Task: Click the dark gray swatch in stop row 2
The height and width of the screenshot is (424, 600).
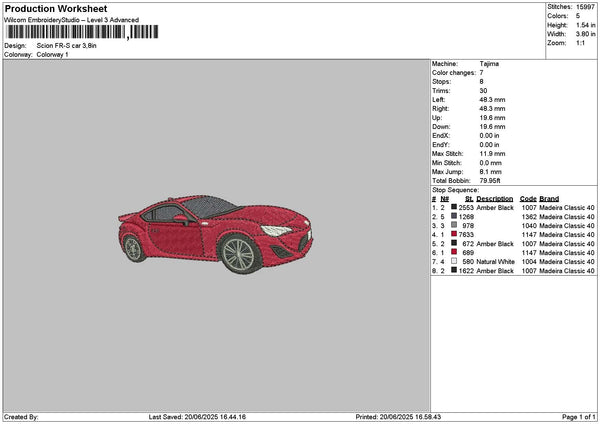Action: click(454, 216)
